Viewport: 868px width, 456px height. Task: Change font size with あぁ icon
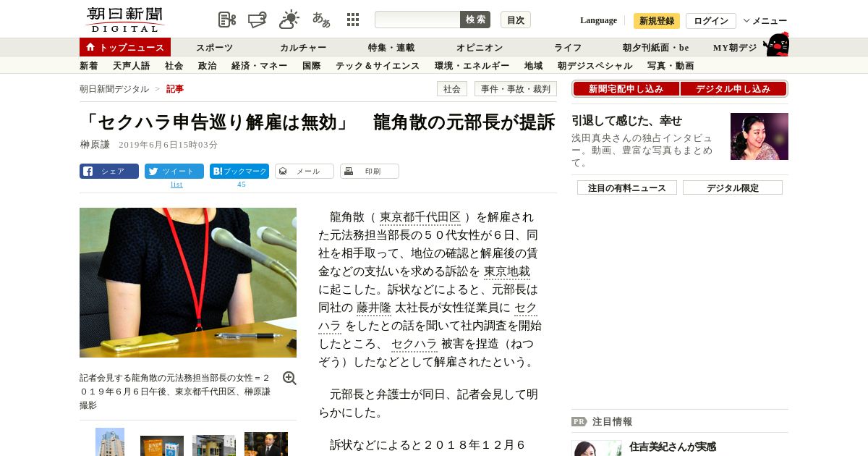tap(321, 20)
